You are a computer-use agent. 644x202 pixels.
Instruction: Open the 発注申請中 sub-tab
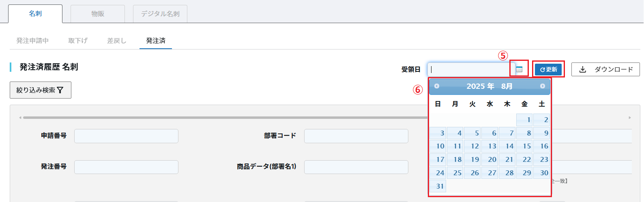[32, 41]
